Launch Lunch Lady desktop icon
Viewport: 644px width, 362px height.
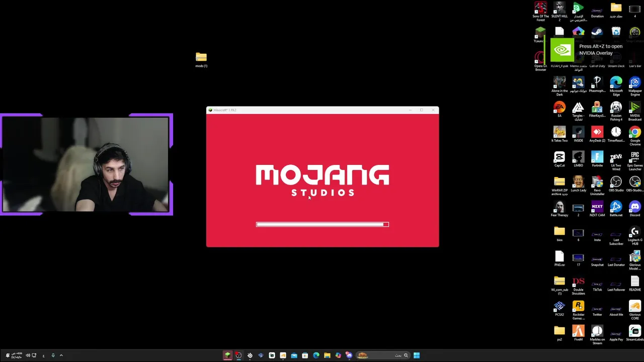pyautogui.click(x=578, y=184)
